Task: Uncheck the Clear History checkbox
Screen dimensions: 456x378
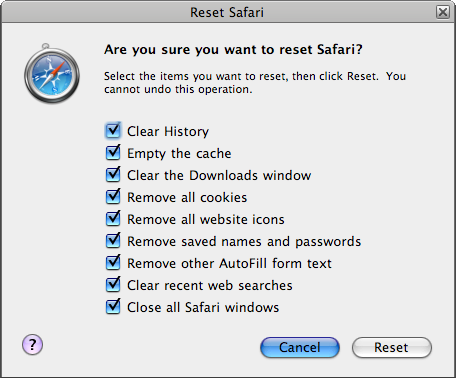Action: [x=113, y=131]
